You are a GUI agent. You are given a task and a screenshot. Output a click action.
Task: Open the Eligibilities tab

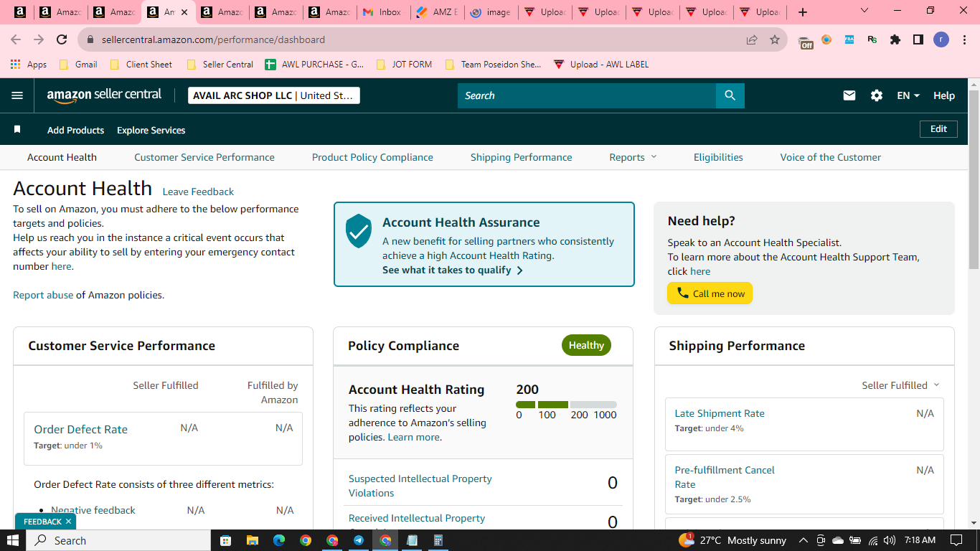pos(718,157)
